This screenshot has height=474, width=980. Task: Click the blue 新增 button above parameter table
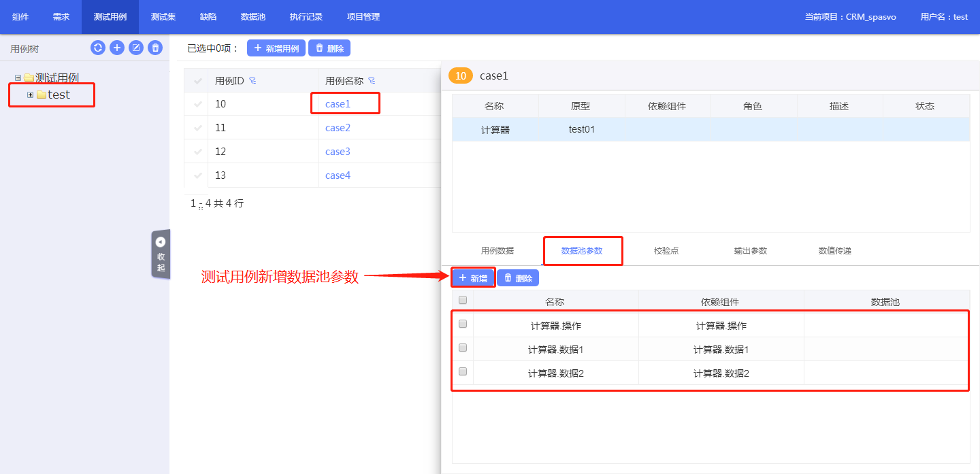point(473,278)
